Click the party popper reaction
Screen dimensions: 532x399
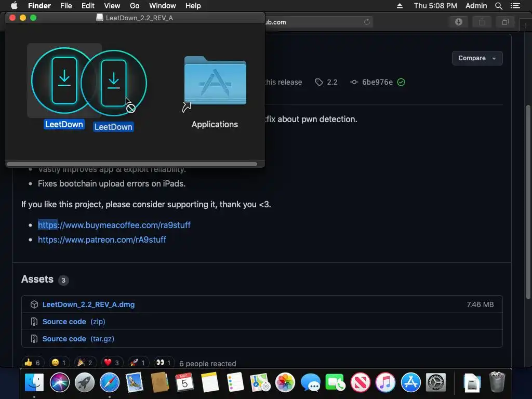coord(86,363)
